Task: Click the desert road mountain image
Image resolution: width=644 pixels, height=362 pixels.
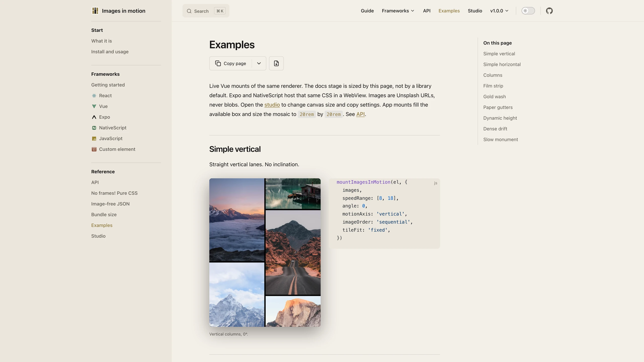Action: (293, 252)
